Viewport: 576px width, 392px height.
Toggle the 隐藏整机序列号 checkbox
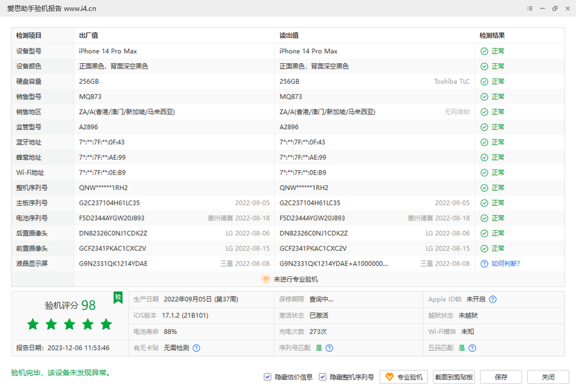click(x=323, y=377)
